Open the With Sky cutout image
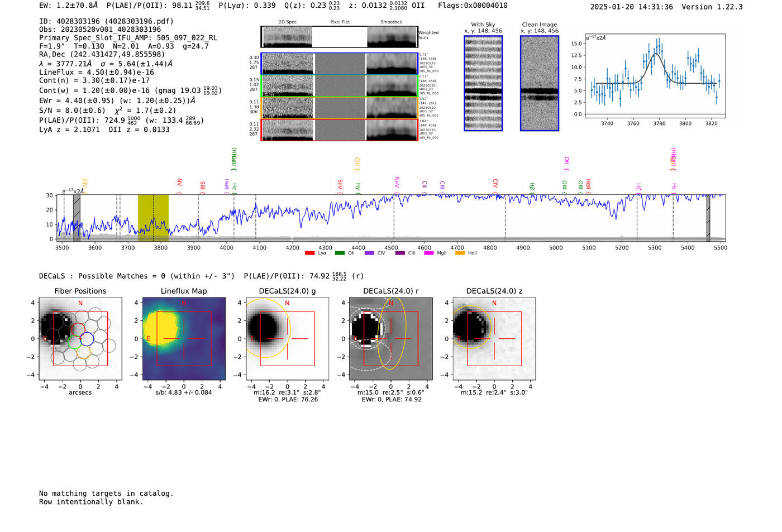Screen dimensions: 782x532 click(x=483, y=83)
